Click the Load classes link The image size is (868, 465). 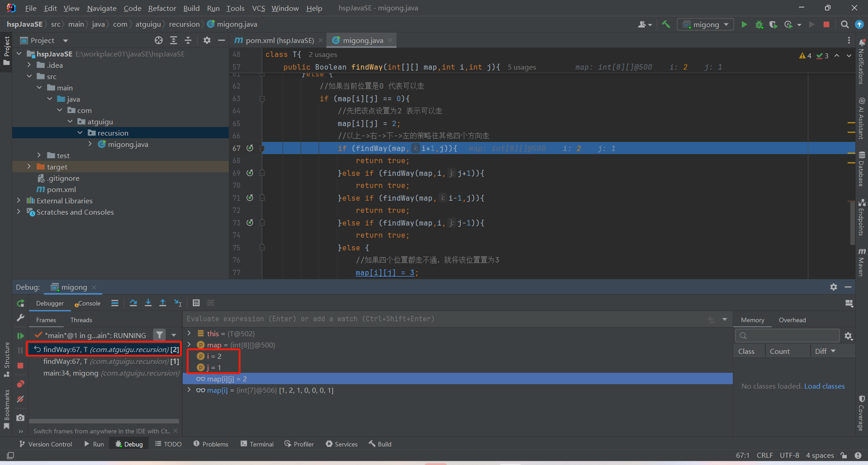(x=824, y=386)
